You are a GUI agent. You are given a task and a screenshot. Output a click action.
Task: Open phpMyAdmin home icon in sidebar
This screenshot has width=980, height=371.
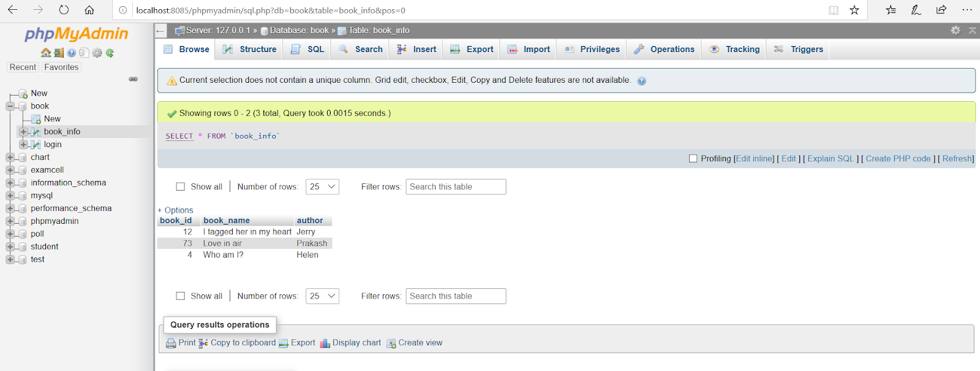[x=46, y=53]
